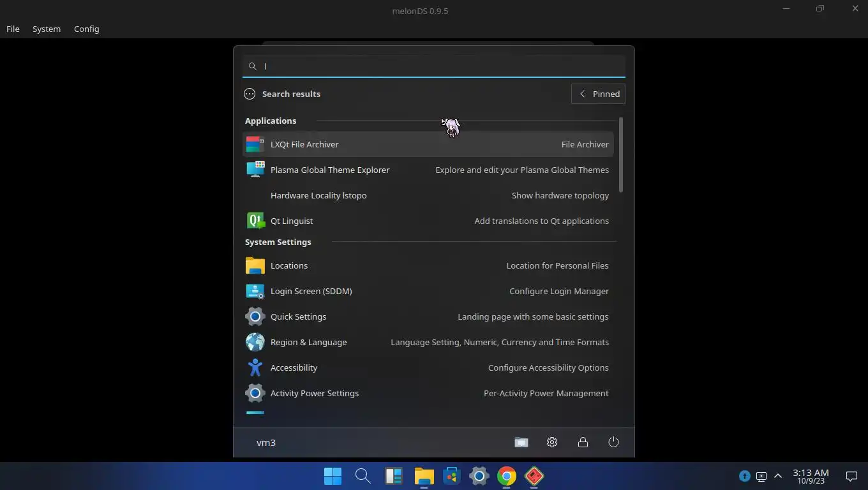Select Qt Linguist text entry
The image size is (868, 490).
pos(292,221)
